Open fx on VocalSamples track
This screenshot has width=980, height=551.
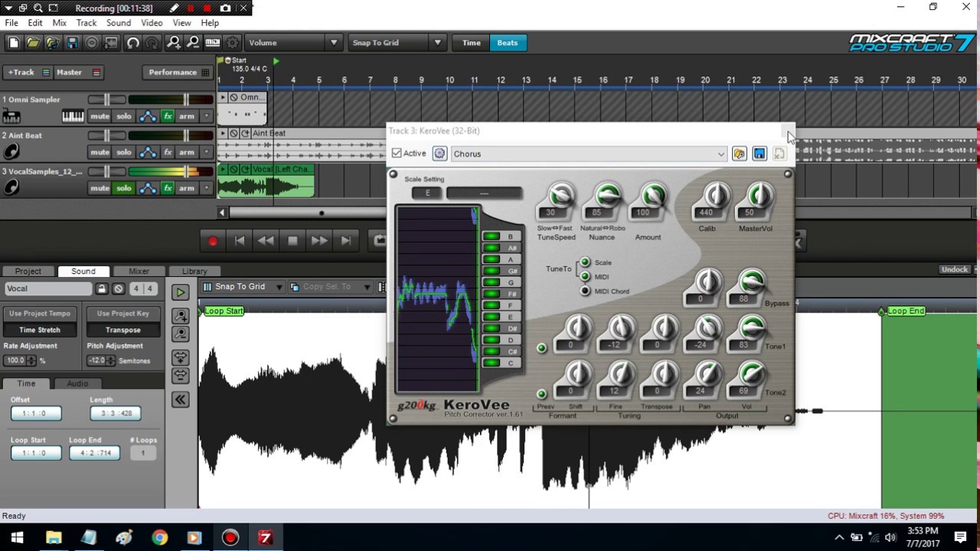click(x=168, y=188)
